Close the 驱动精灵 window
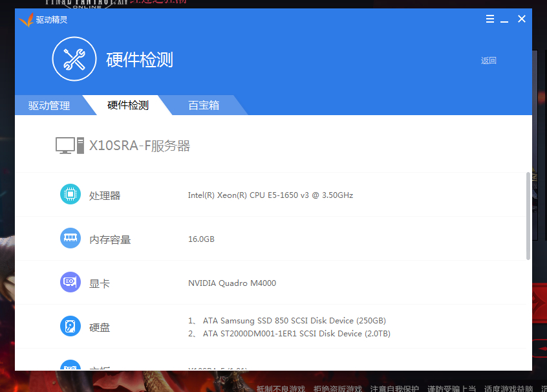The height and width of the screenshot is (392, 547). click(x=522, y=19)
